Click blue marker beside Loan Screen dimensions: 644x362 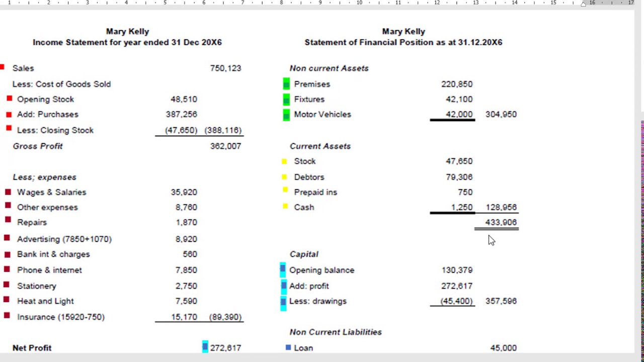click(288, 347)
